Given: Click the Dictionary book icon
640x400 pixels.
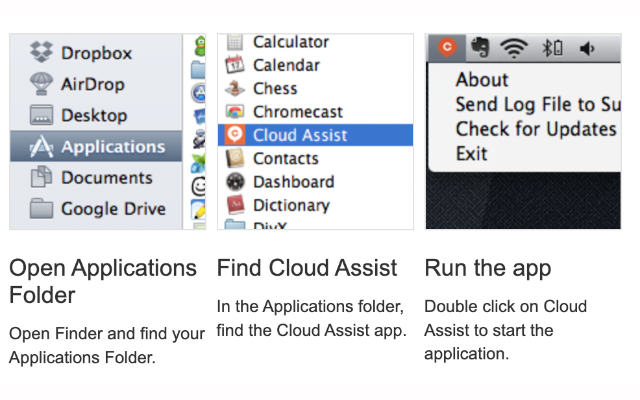Looking at the screenshot, I should [235, 205].
